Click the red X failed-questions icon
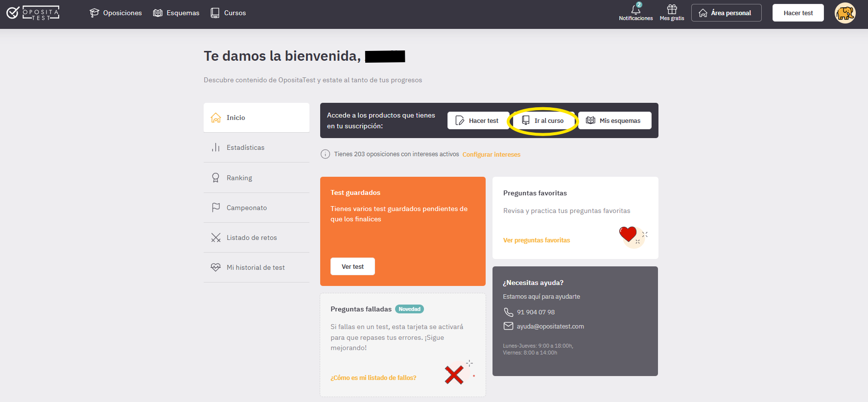This screenshot has height=402, width=868. pos(454,375)
